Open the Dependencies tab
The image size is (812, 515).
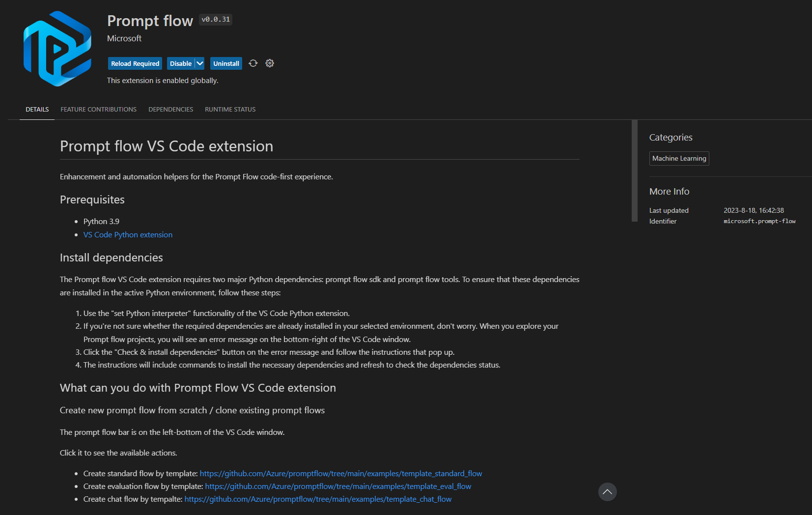tap(171, 110)
